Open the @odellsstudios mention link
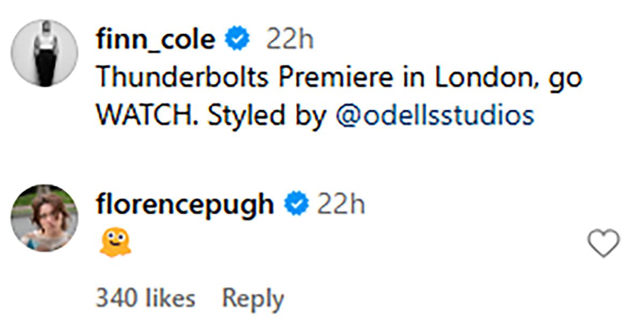The height and width of the screenshot is (324, 644). [x=434, y=116]
